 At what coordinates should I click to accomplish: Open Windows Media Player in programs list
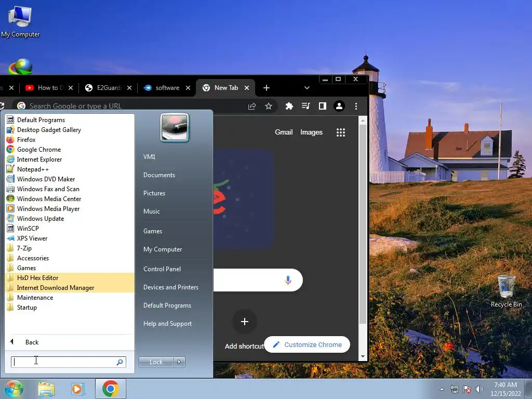click(x=48, y=209)
